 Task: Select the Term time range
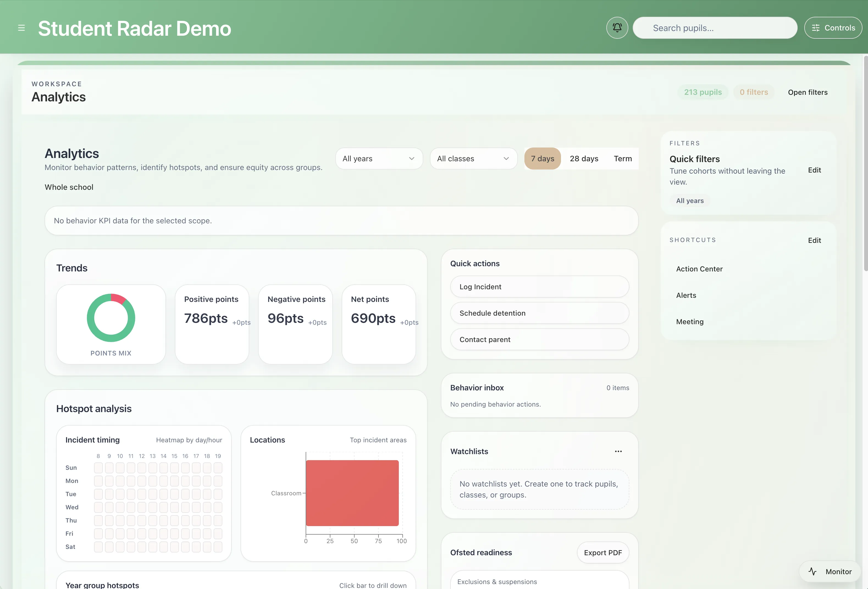[622, 158]
